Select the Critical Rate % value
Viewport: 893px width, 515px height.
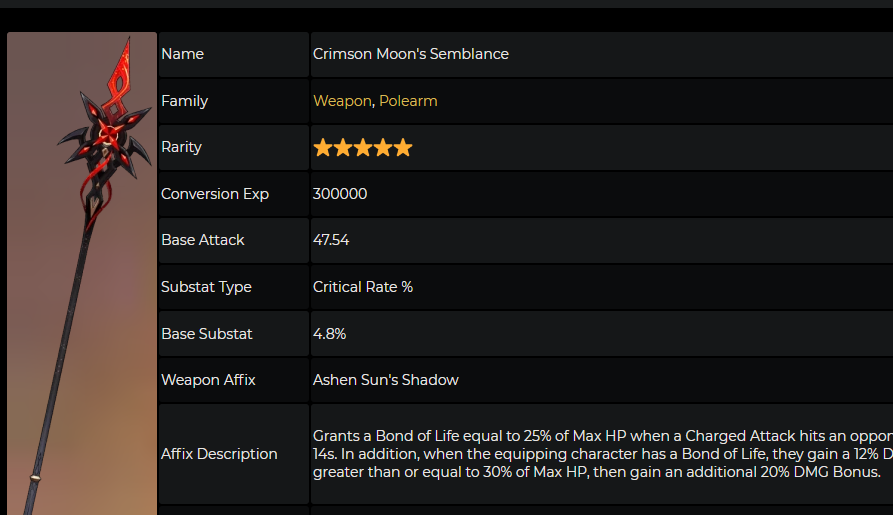point(363,287)
